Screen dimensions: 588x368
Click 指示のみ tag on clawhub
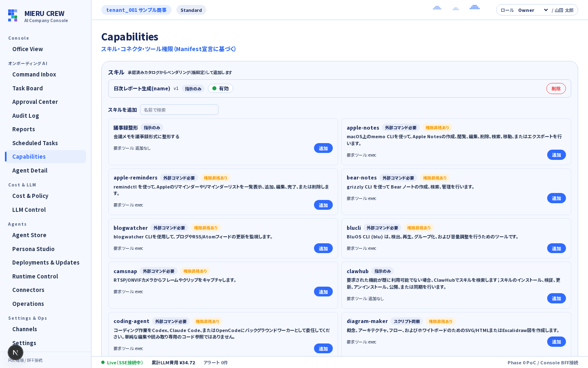[383, 271]
